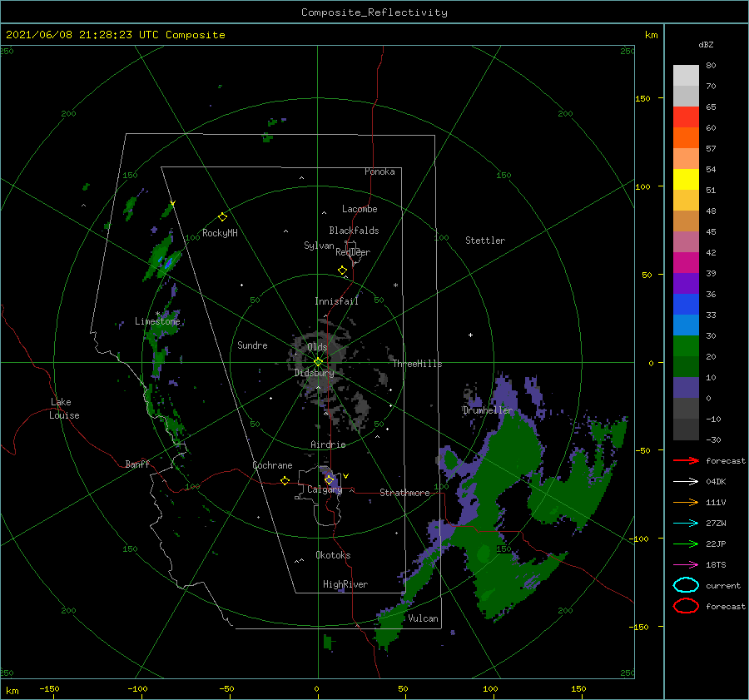Click the cyan current ellipse icon
Image resolution: width=749 pixels, height=700 pixels.
point(686,585)
